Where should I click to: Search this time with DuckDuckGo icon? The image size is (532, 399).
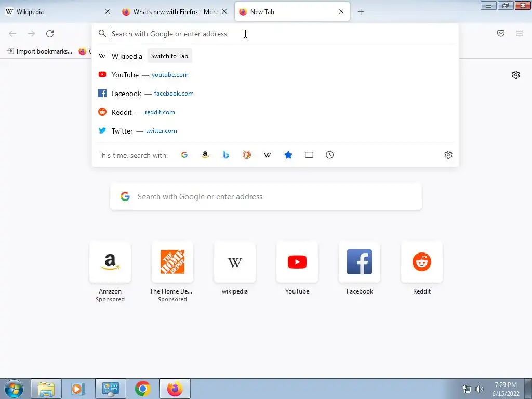[247, 155]
